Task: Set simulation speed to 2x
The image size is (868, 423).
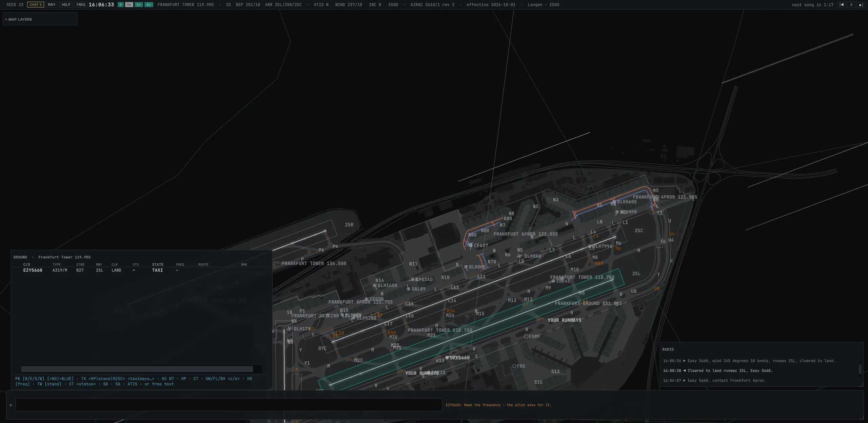Action: point(139,5)
